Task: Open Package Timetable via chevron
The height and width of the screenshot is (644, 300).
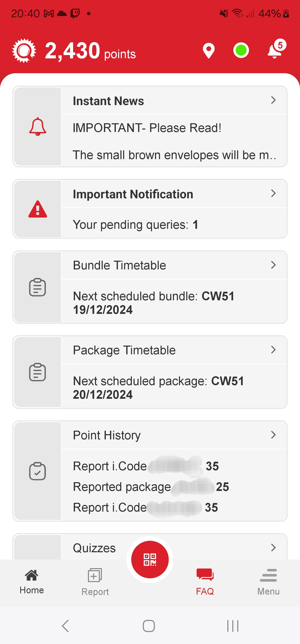Action: coord(273,350)
